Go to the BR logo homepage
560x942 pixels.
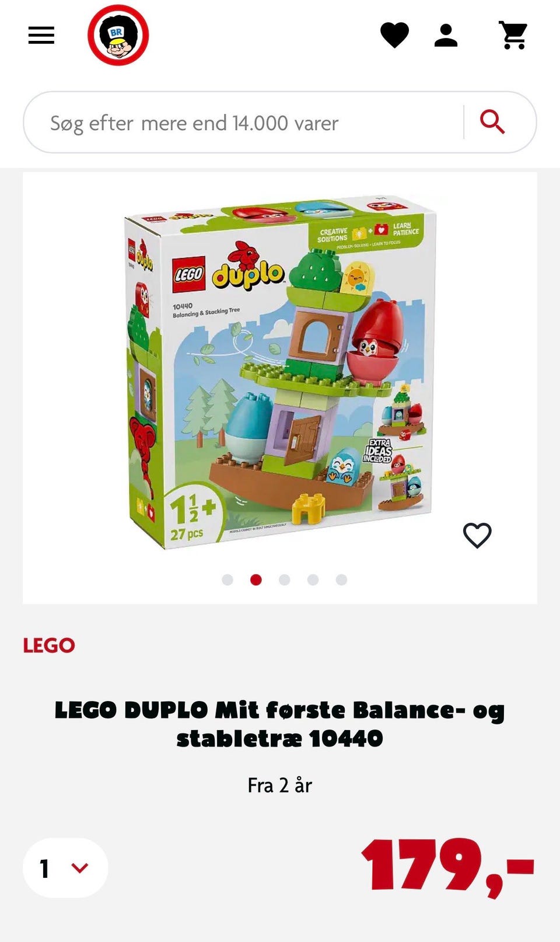pyautogui.click(x=118, y=35)
